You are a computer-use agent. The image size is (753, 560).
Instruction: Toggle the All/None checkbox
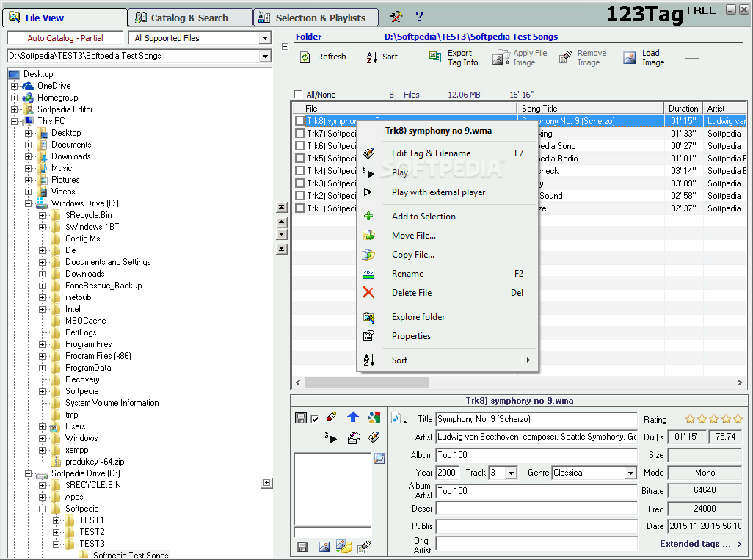click(x=298, y=94)
